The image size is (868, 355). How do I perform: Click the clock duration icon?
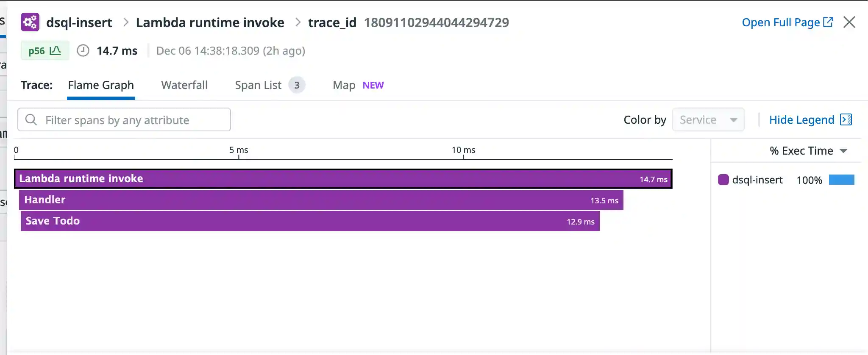point(83,51)
